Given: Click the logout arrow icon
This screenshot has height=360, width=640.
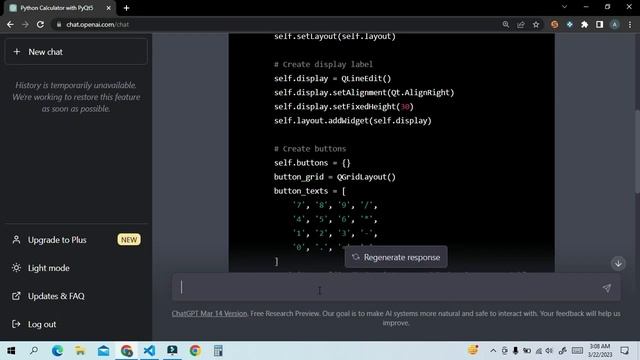Looking at the screenshot, I should [x=16, y=324].
